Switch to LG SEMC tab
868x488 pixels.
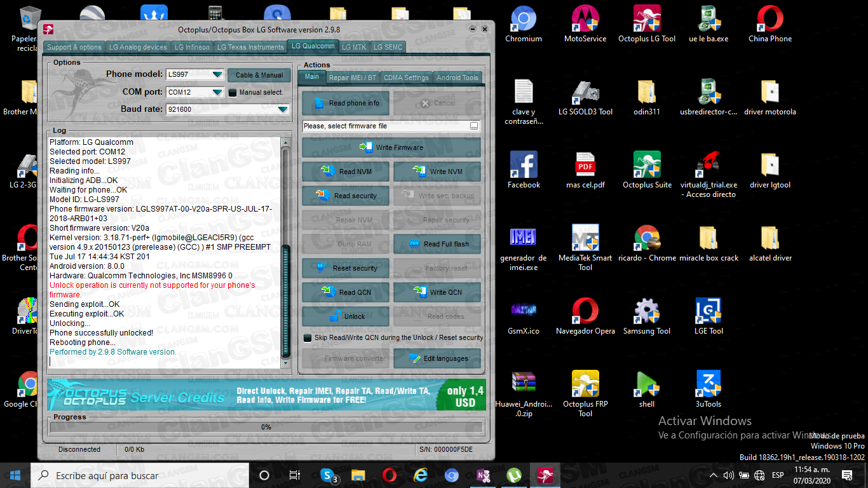[x=388, y=47]
